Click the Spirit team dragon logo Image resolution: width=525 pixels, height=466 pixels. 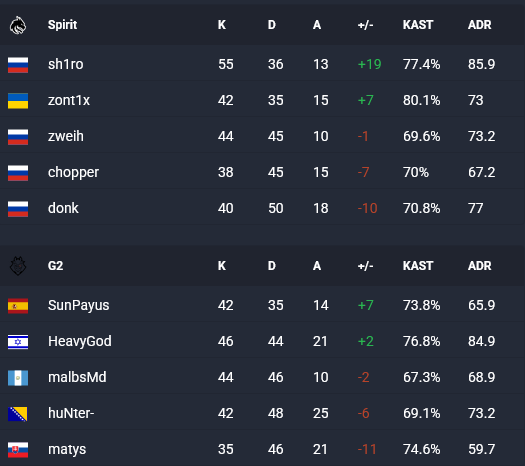(x=18, y=25)
